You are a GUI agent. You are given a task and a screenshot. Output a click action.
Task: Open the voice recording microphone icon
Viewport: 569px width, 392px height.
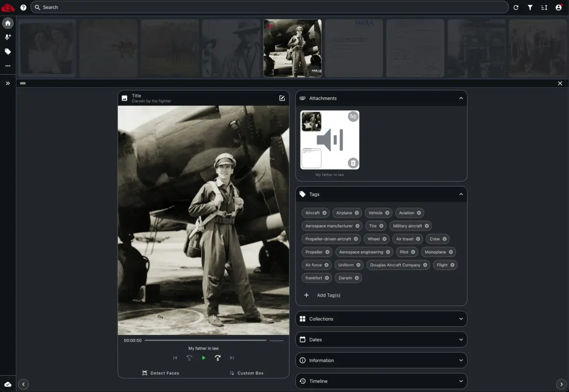8,37
